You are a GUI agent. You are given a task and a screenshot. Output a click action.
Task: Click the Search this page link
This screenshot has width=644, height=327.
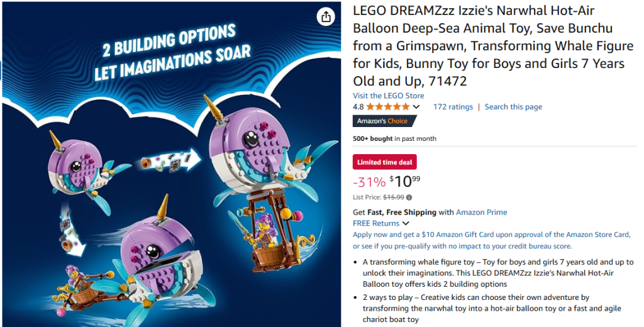pyautogui.click(x=513, y=107)
